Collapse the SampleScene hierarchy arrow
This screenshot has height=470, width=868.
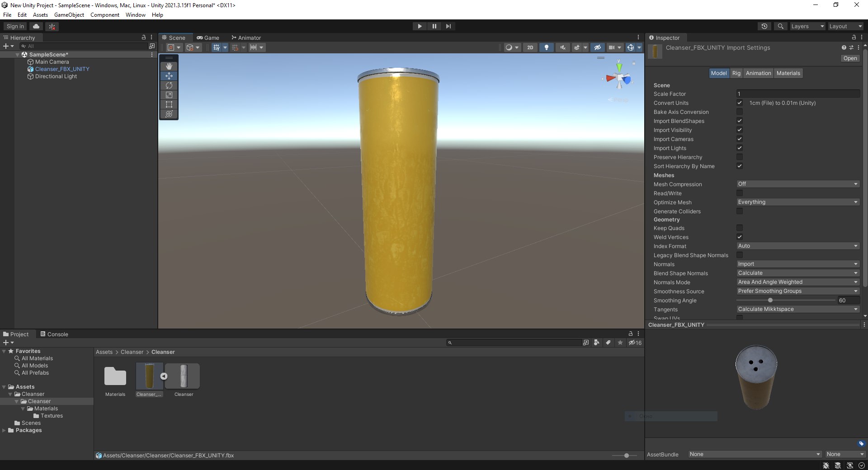18,55
